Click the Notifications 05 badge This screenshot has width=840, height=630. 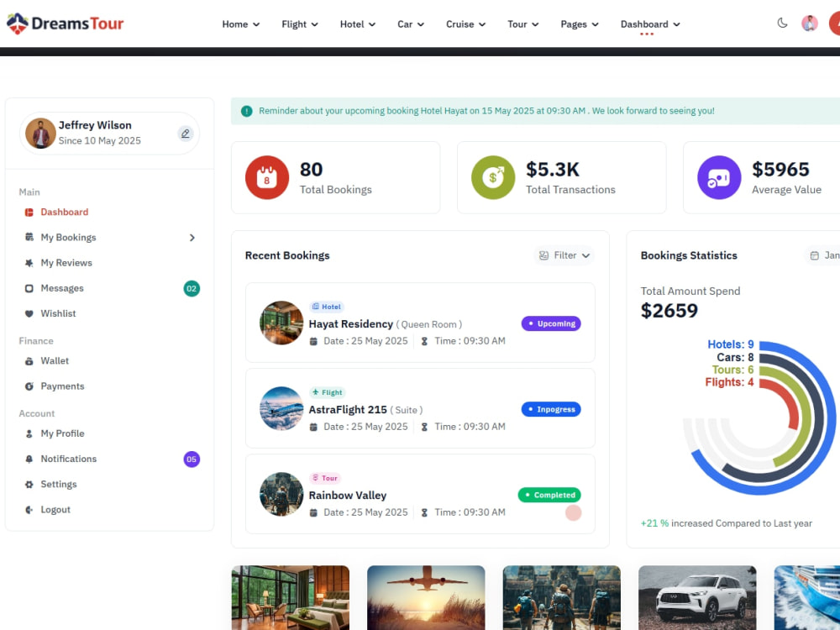192,459
